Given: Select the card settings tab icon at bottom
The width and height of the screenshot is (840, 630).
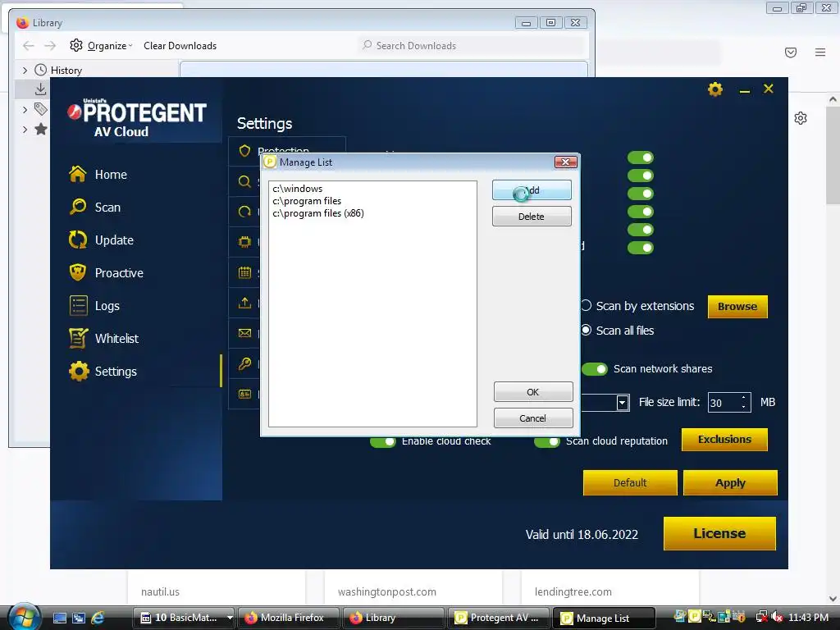Looking at the screenshot, I should click(244, 394).
